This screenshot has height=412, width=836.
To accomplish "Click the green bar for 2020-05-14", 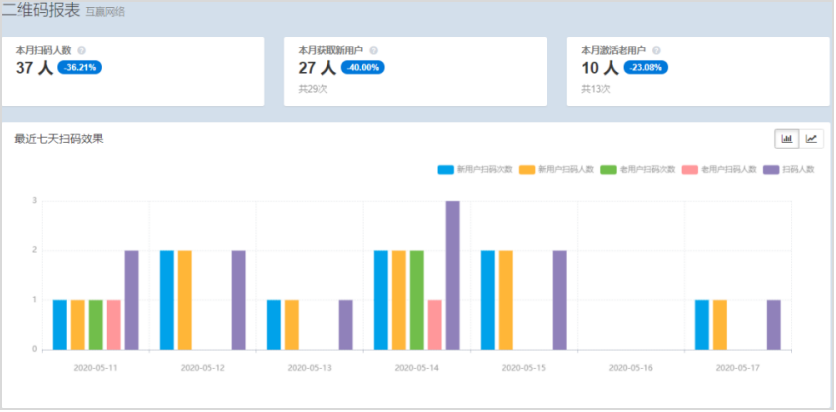I will coord(417,300).
